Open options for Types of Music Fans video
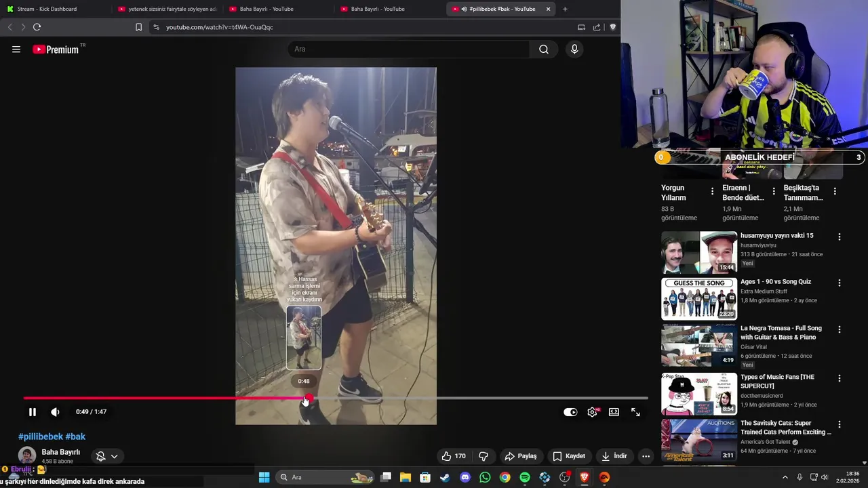868x488 pixels. (839, 378)
